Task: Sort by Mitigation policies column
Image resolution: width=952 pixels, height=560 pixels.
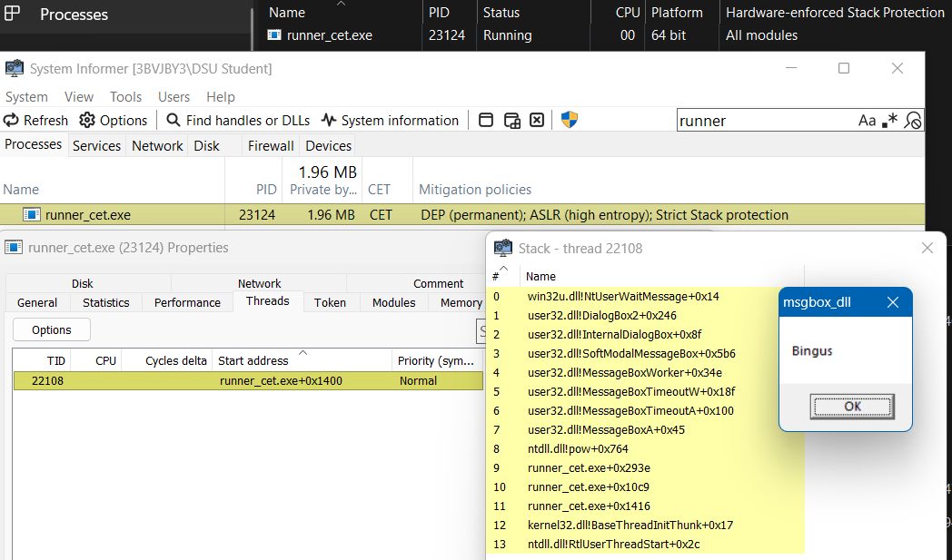Action: pyautogui.click(x=475, y=190)
